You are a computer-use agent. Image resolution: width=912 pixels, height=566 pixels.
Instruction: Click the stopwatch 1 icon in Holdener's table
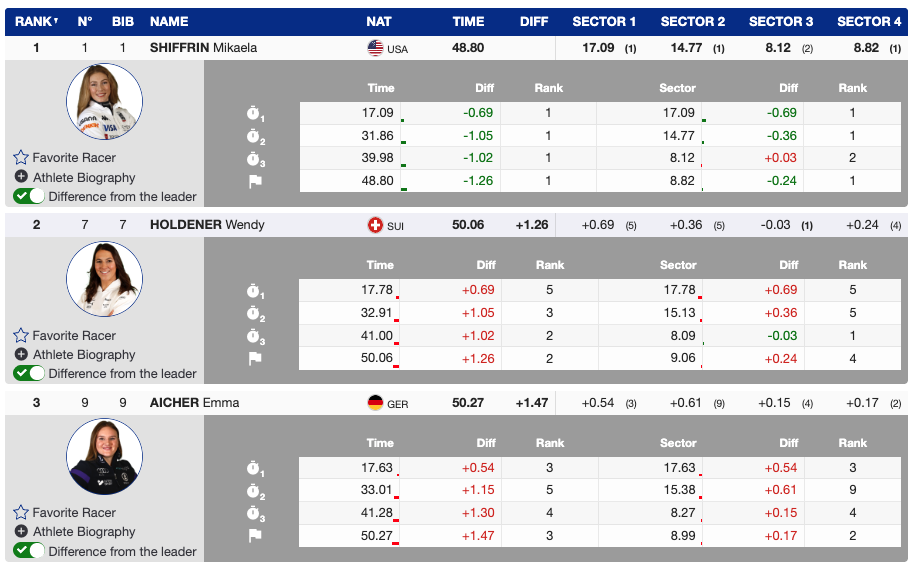[255, 291]
